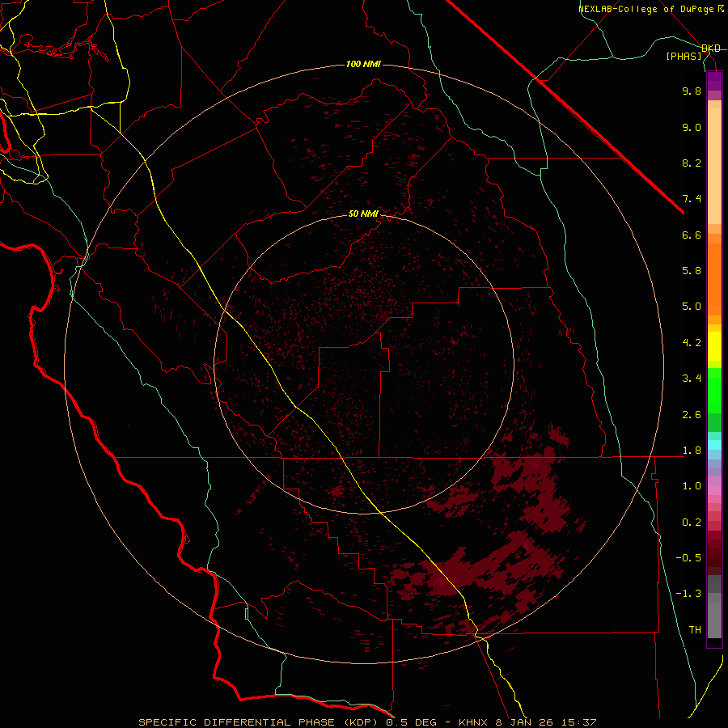Viewport: 728px width, 728px height.
Task: Click the 8.2 scale label
Action: (x=692, y=163)
